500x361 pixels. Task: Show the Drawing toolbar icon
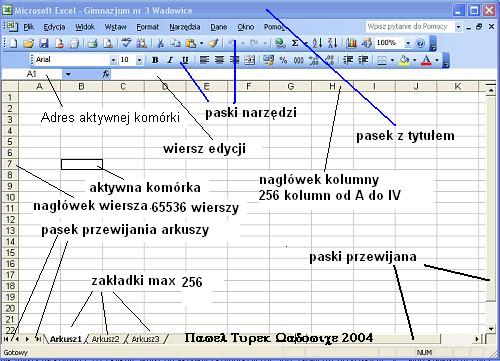coord(367,43)
